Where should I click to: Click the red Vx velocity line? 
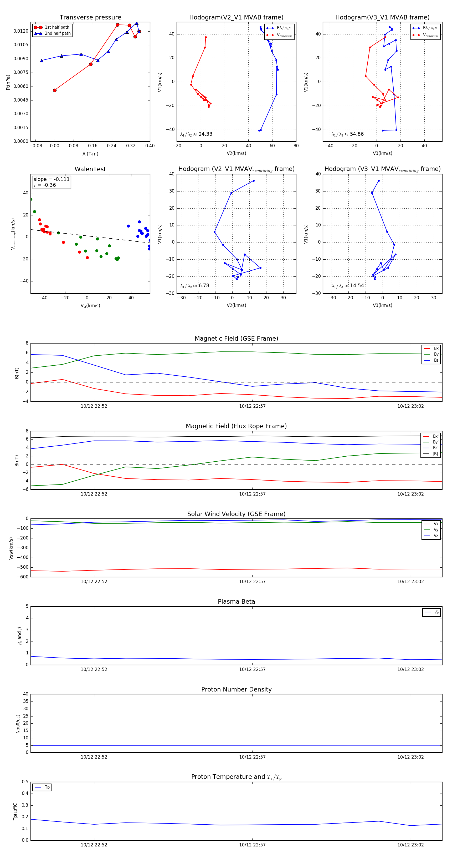pyautogui.click(x=236, y=569)
